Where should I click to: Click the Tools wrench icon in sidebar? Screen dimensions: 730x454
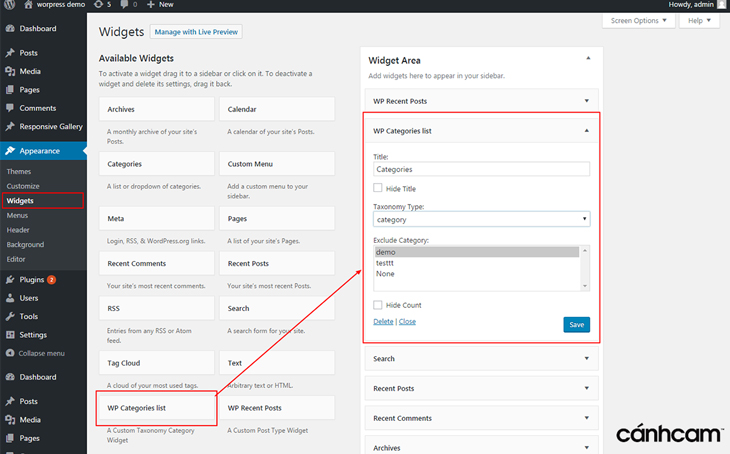pyautogui.click(x=10, y=317)
